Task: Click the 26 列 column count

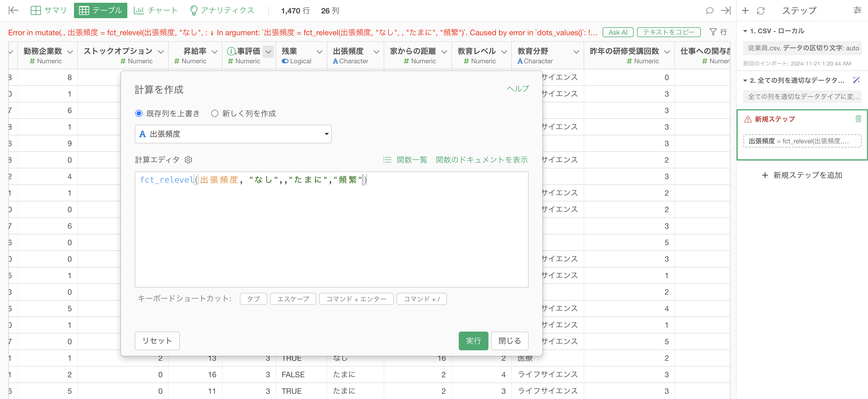Action: point(330,11)
